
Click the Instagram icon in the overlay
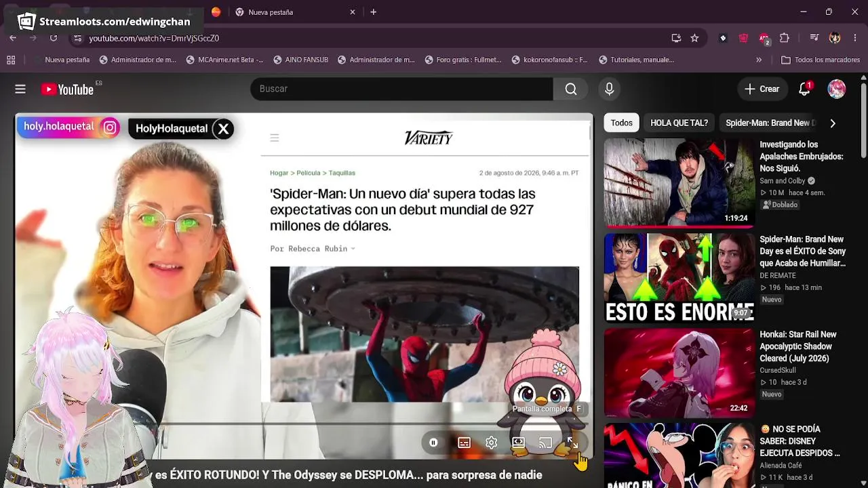(110, 127)
